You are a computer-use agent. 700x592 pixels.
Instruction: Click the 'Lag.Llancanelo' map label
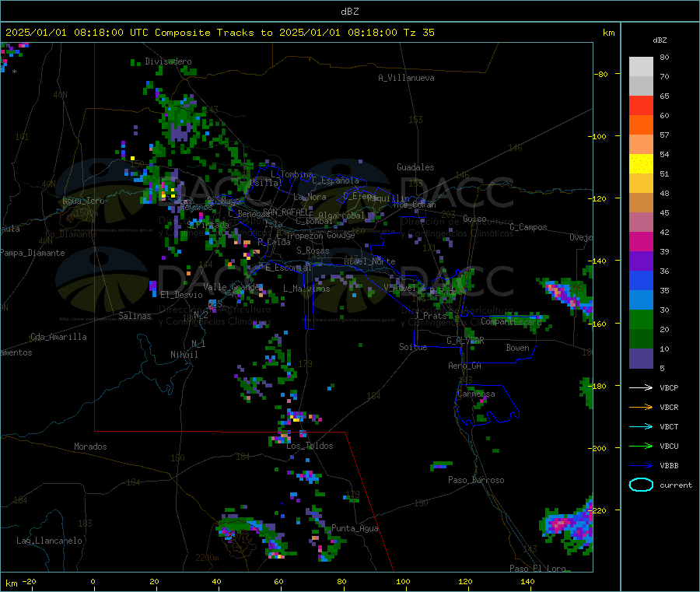coord(49,541)
